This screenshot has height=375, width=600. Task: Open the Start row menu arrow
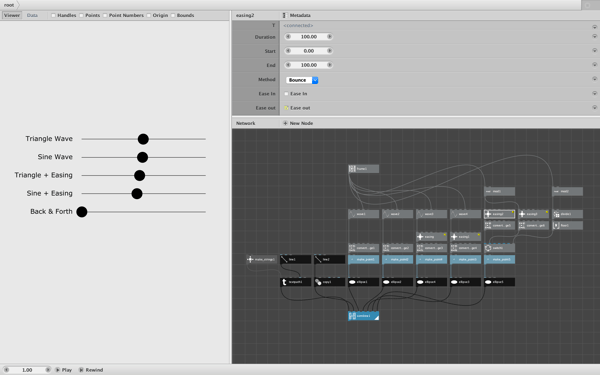point(595,51)
